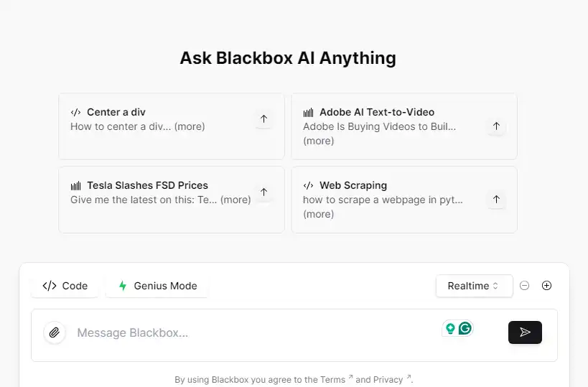This screenshot has width=588, height=387.
Task: Click the code icon beside Web Scraping
Action: coord(308,186)
